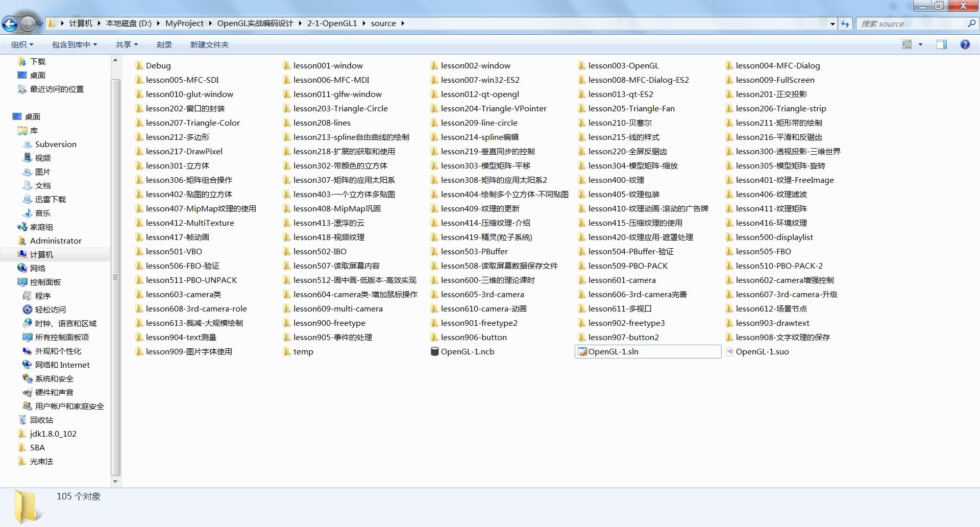This screenshot has width=980, height=527.
Task: Click the 迅雷下载 library icon
Action: coord(28,199)
